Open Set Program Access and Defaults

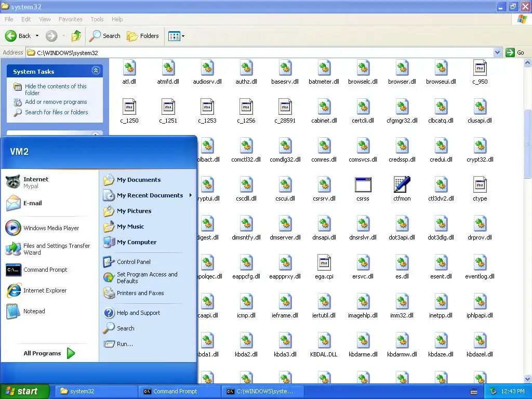[x=147, y=277]
